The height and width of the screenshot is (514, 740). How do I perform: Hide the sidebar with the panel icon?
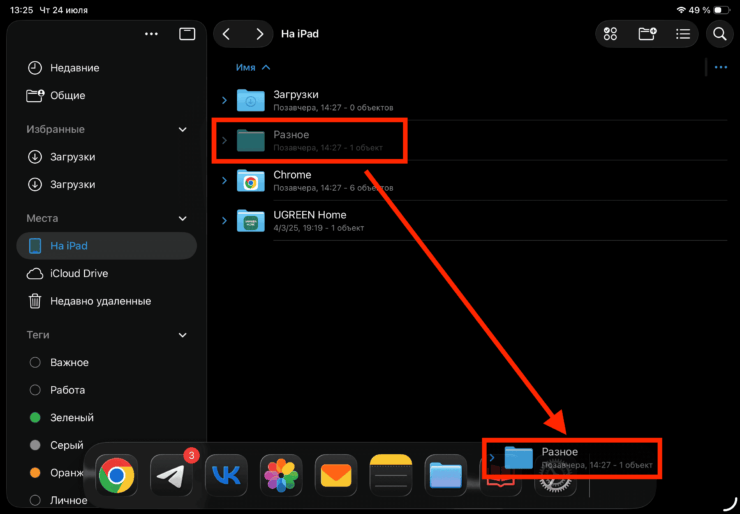click(187, 34)
